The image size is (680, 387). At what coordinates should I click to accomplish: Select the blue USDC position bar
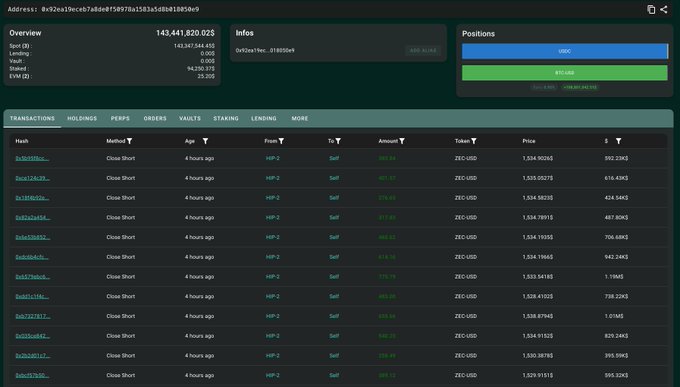point(565,51)
